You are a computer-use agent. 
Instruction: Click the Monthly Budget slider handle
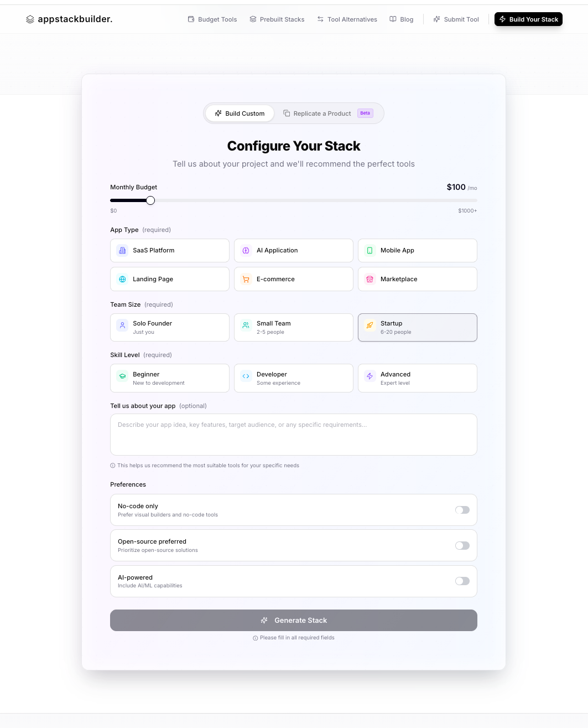[x=150, y=200]
